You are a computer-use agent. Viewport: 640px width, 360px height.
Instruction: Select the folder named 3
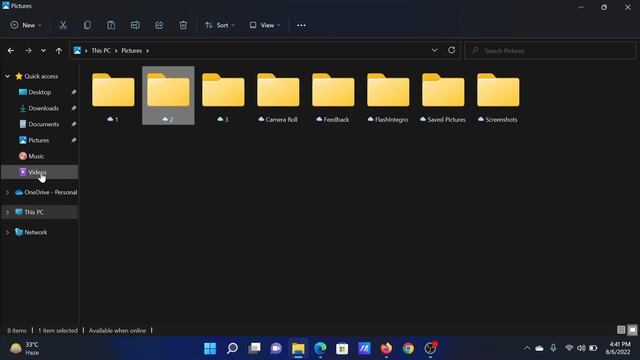(x=223, y=96)
